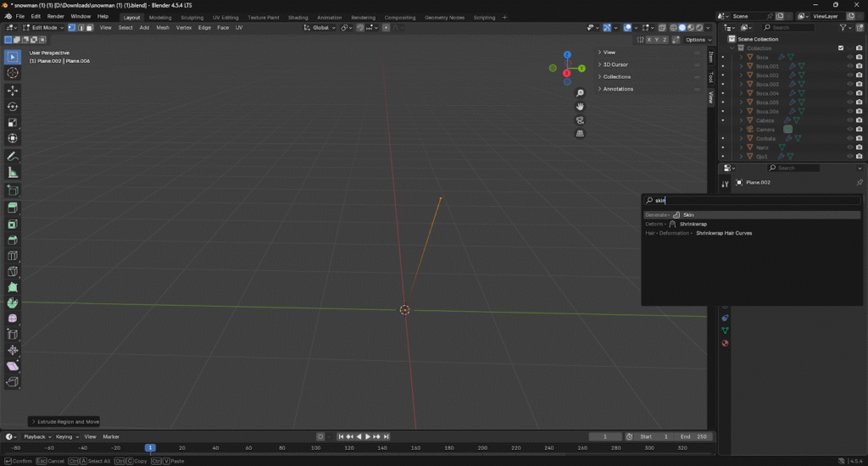Click the End frame field
Screen dimensions: 868x466
695,436
